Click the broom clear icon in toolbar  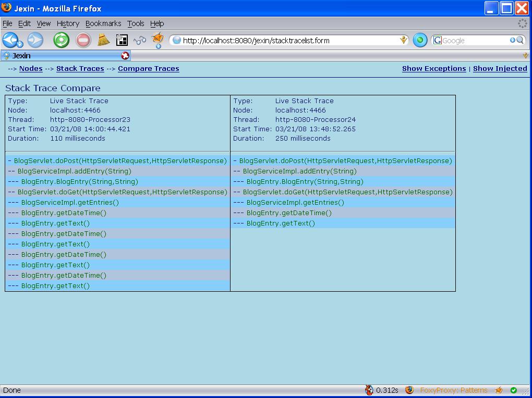pyautogui.click(x=103, y=40)
